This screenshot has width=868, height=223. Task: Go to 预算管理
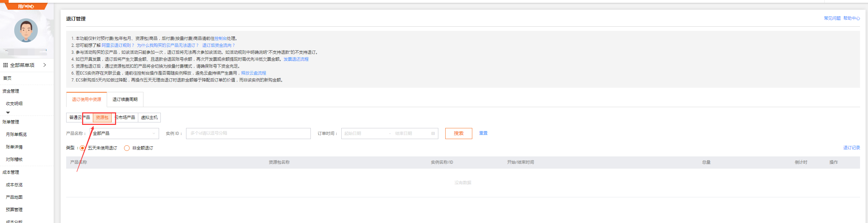pos(14,210)
